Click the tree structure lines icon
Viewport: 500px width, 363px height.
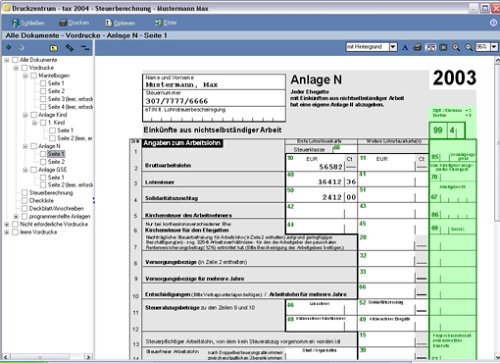85,48
